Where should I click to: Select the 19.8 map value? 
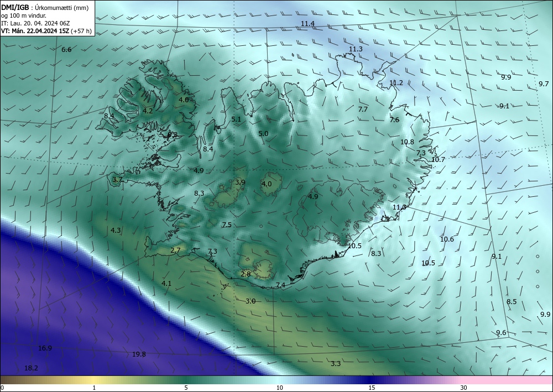point(139,354)
